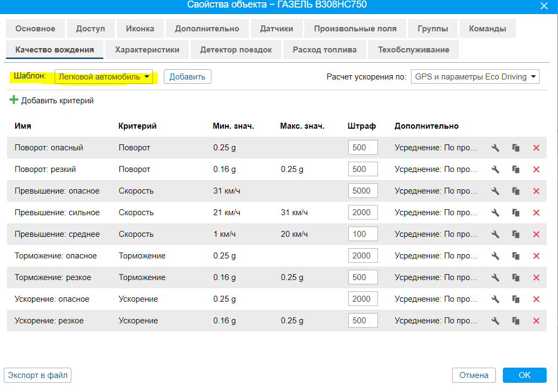Open wrench settings for Ускорение: опасное
This screenshot has width=558, height=392.
tap(495, 299)
